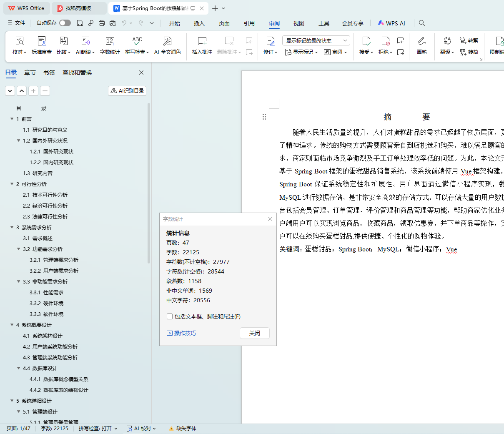This screenshot has height=434, width=504.
Task: Open the 显示标记的最终状态 dropdown
Action: 316,40
